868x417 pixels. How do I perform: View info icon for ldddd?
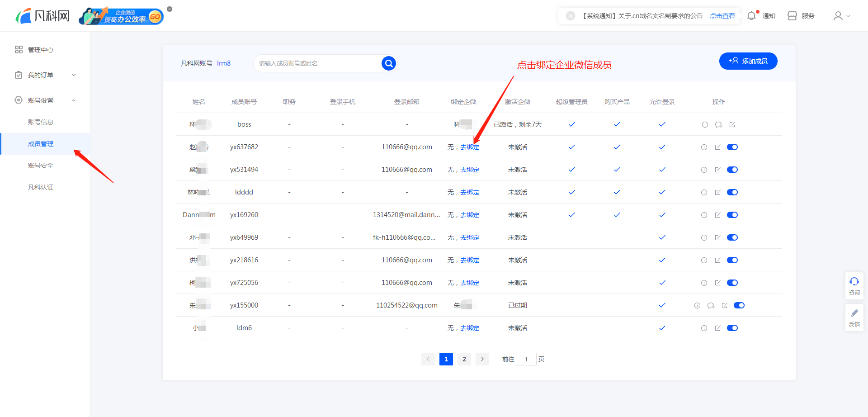704,192
